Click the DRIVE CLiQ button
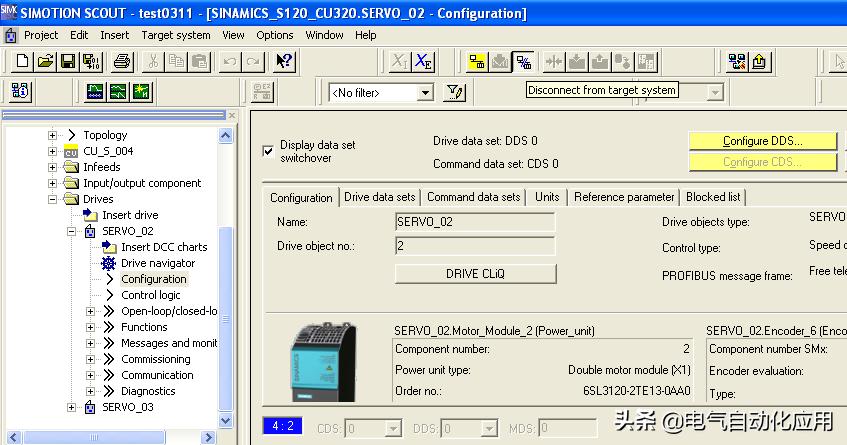847x445 pixels. coord(475,274)
